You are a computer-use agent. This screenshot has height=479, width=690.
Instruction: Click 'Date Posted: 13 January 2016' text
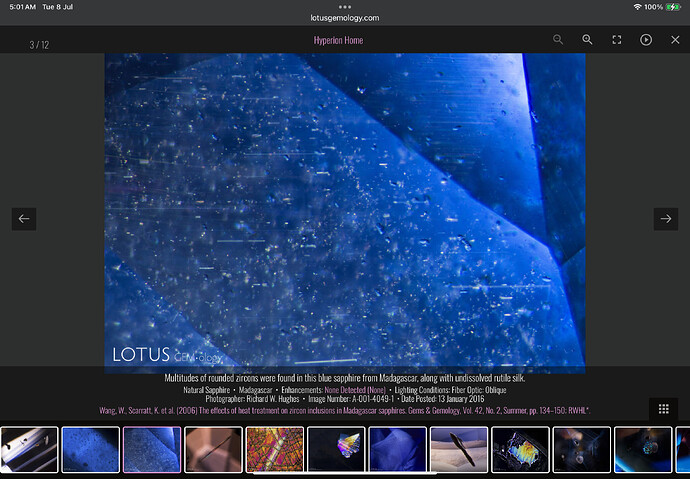[x=443, y=399]
